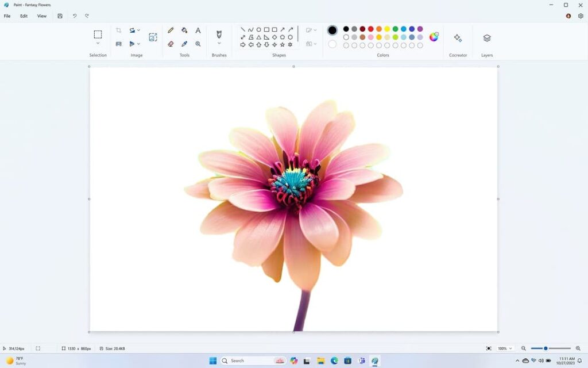Activate the Magnifier tool

[198, 44]
